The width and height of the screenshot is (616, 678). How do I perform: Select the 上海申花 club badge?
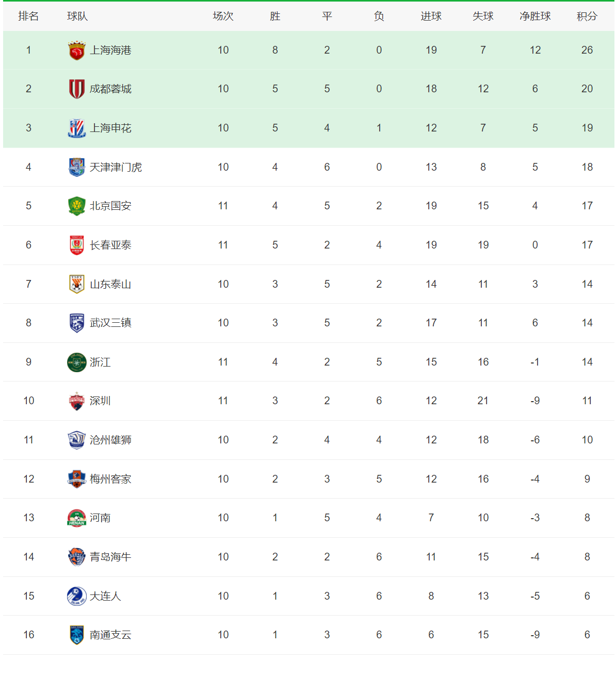(77, 128)
